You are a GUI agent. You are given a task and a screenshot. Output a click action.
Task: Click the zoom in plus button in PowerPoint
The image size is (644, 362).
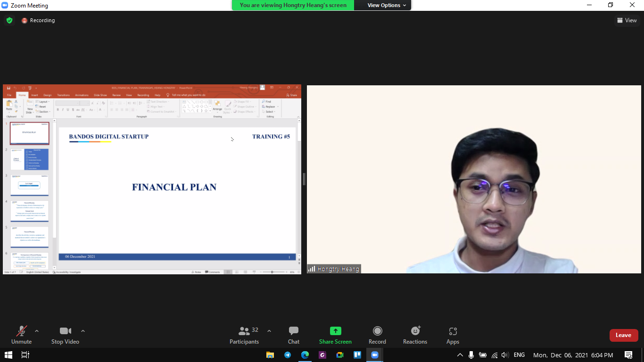click(x=287, y=272)
